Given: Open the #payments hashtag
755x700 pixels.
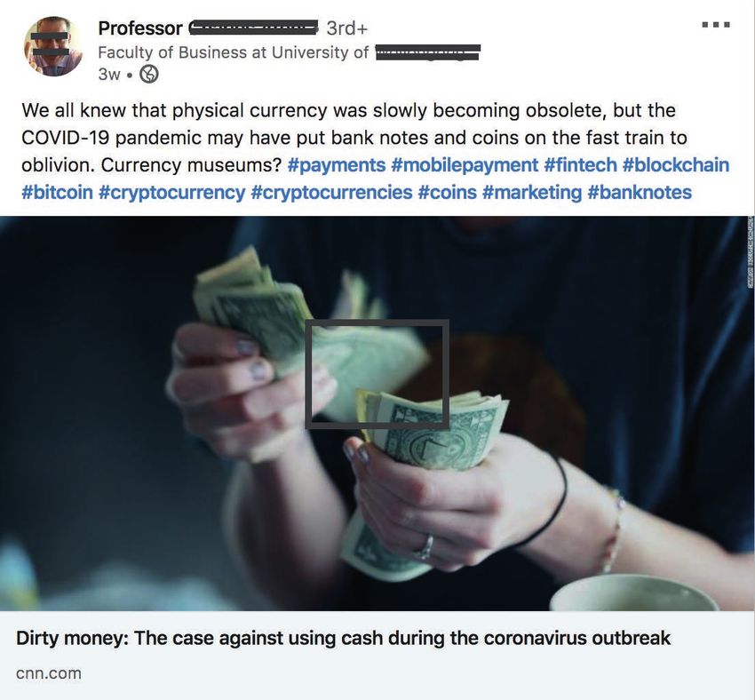Looking at the screenshot, I should pos(336,165).
